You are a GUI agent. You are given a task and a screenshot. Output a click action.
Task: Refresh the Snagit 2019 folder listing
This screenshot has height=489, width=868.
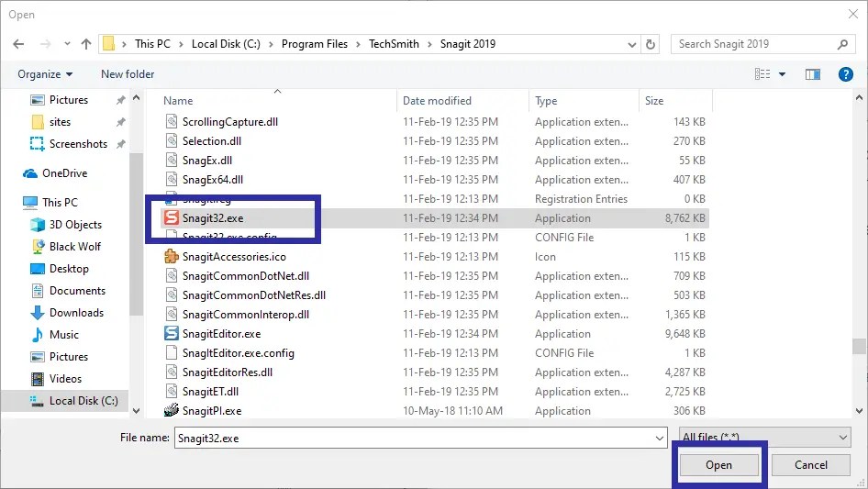(651, 44)
